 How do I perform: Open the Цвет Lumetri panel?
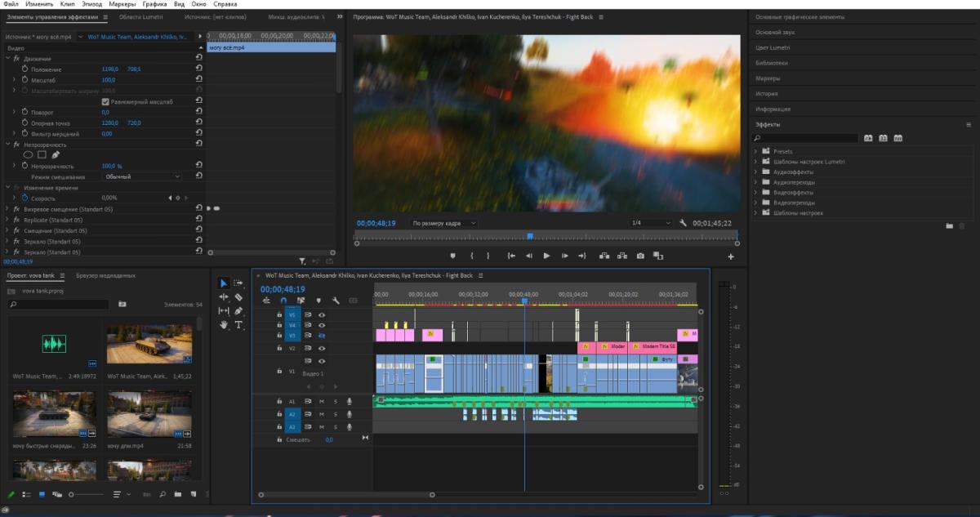[773, 47]
